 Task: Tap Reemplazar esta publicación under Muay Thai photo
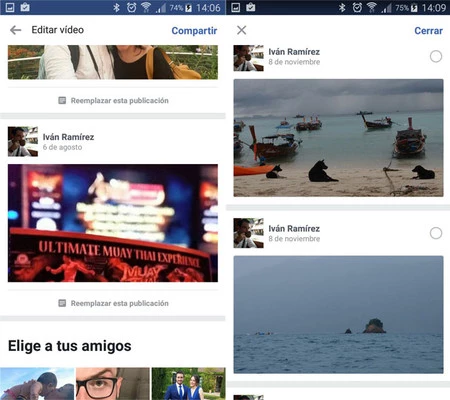(119, 303)
